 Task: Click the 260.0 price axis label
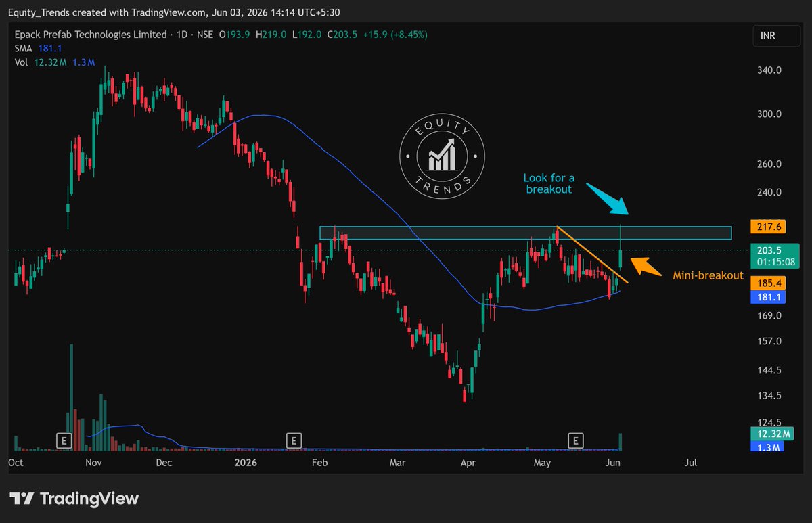769,164
